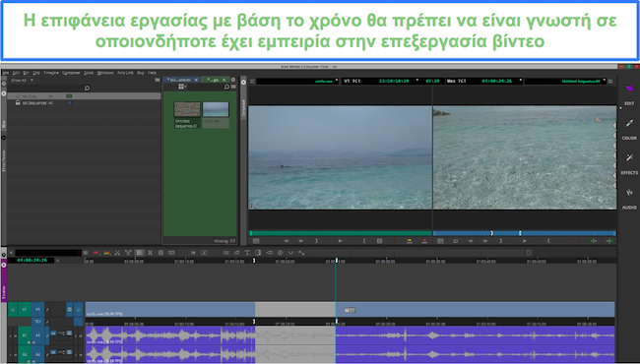Open search icon in the green bin panel

click(226, 87)
